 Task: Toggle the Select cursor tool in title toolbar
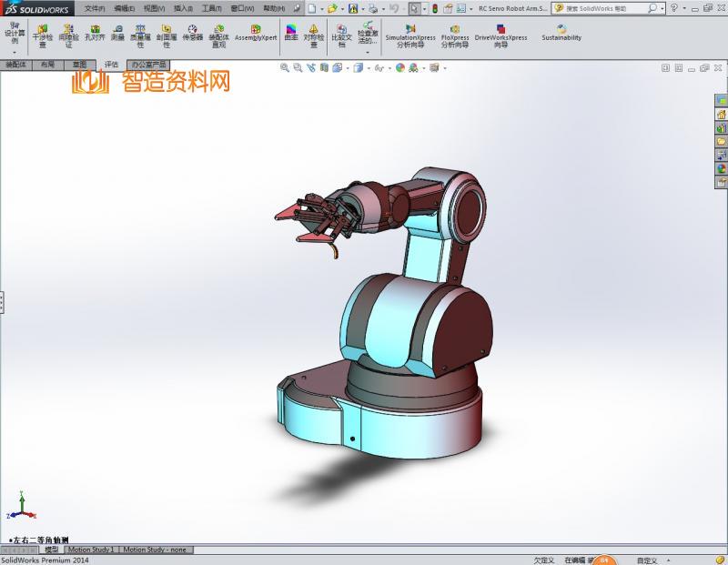(x=414, y=8)
